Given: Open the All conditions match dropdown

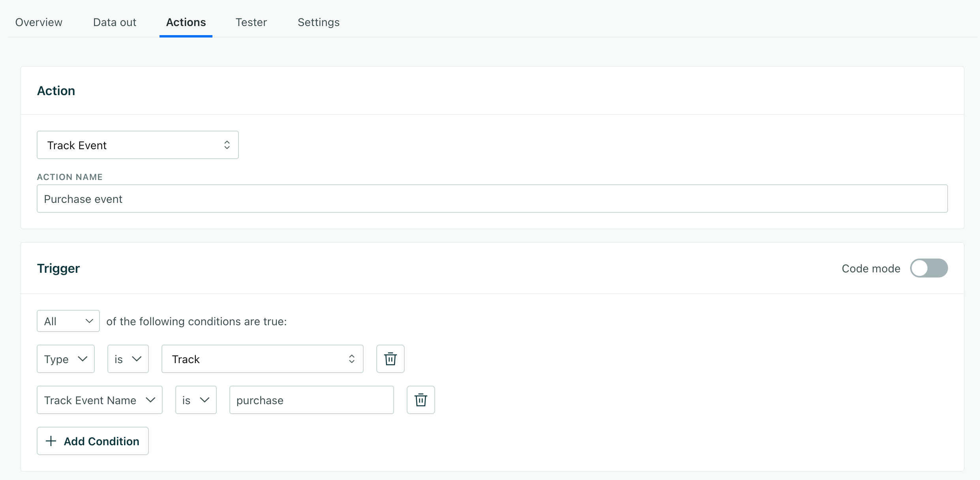Looking at the screenshot, I should click(x=68, y=321).
